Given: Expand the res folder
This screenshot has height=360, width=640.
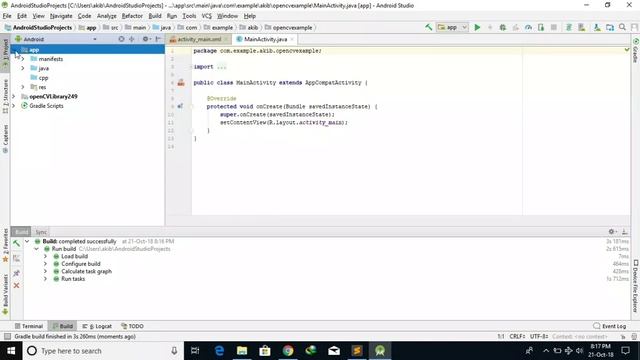Looking at the screenshot, I should [23, 87].
